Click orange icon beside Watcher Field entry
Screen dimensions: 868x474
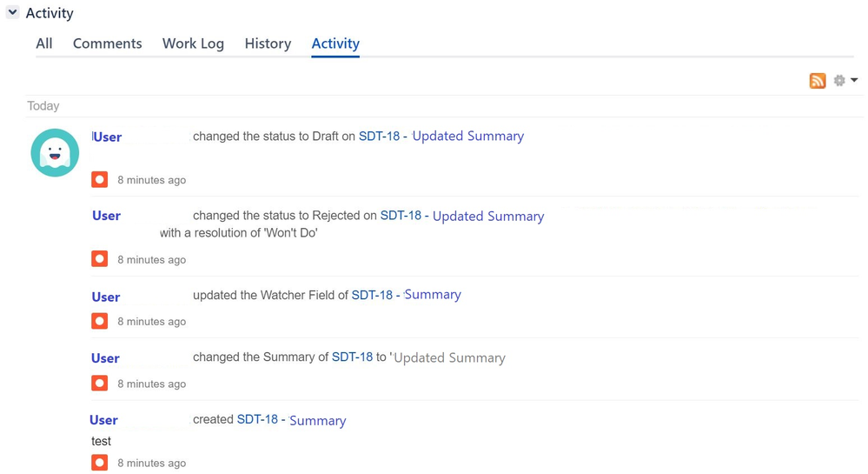pyautogui.click(x=100, y=321)
